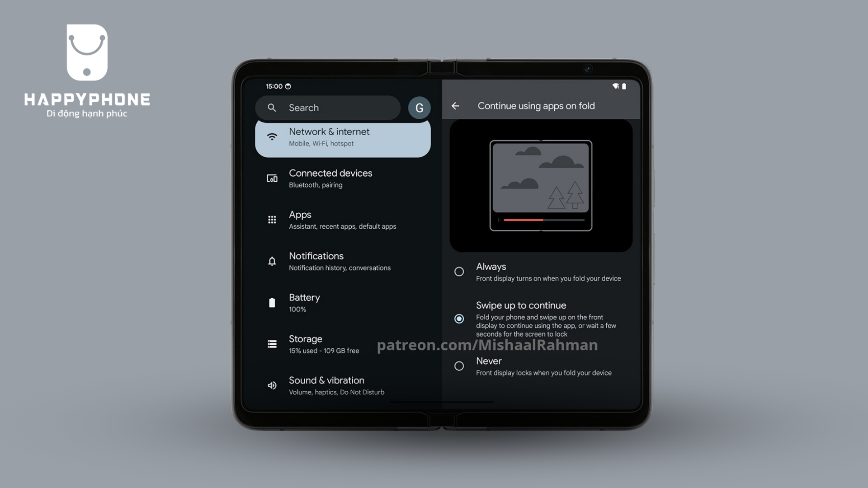Tap the Google account icon

tap(420, 107)
